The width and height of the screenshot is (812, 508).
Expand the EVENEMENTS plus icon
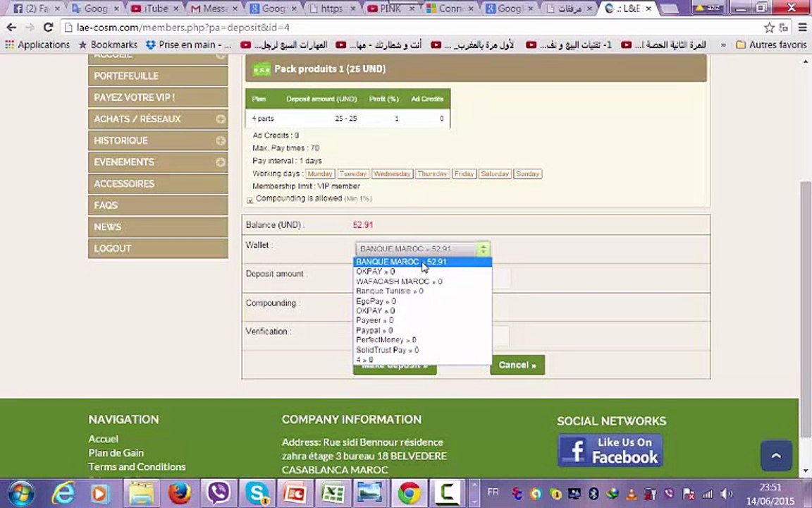tap(221, 162)
